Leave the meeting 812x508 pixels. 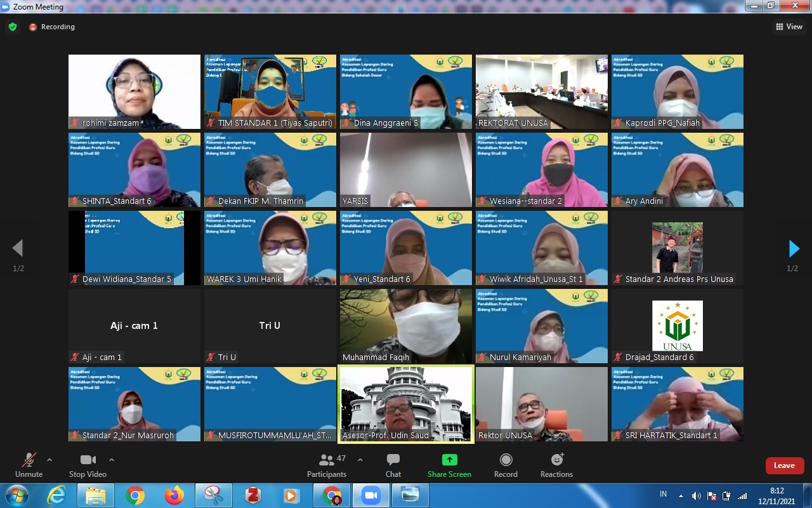coord(785,465)
